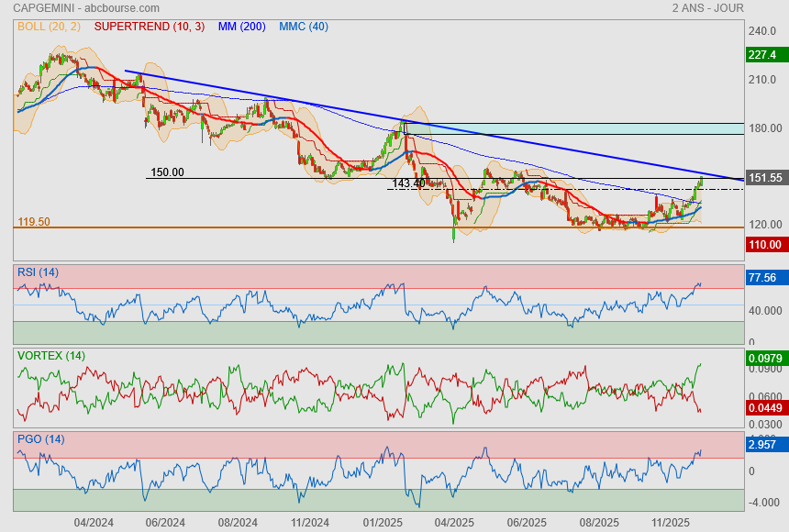Click the 04/2025 date on time axis

tap(453, 522)
